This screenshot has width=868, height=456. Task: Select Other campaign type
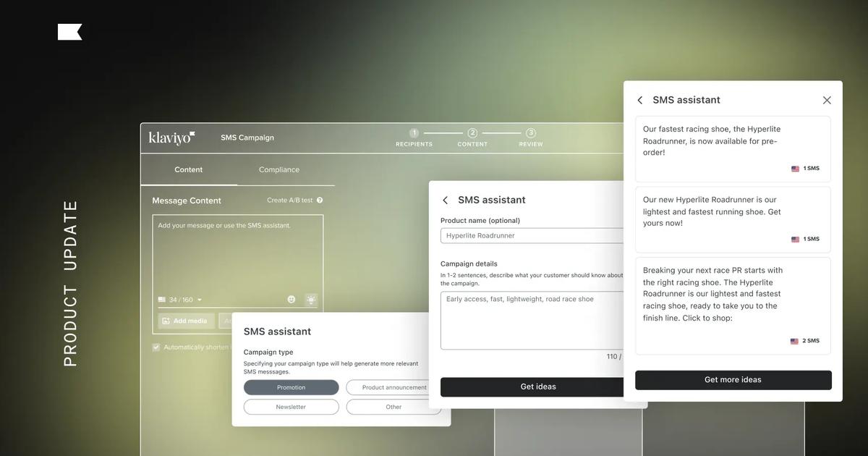(x=393, y=407)
